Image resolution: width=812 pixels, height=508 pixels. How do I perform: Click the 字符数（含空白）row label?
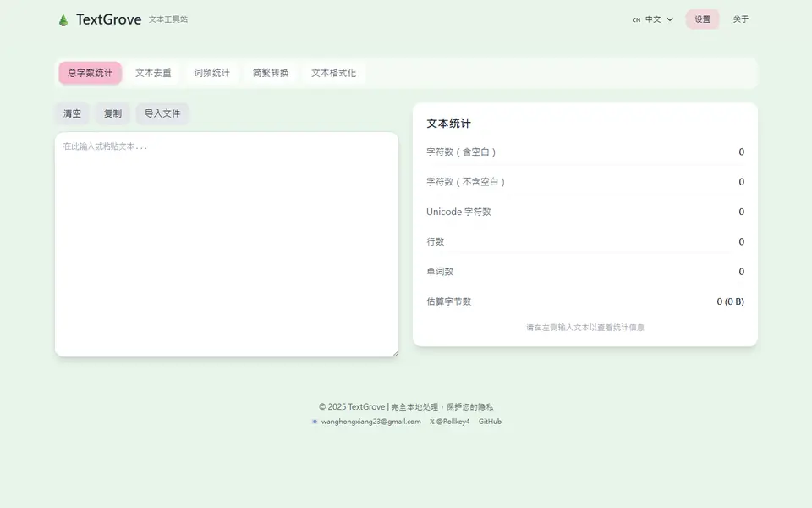click(461, 152)
